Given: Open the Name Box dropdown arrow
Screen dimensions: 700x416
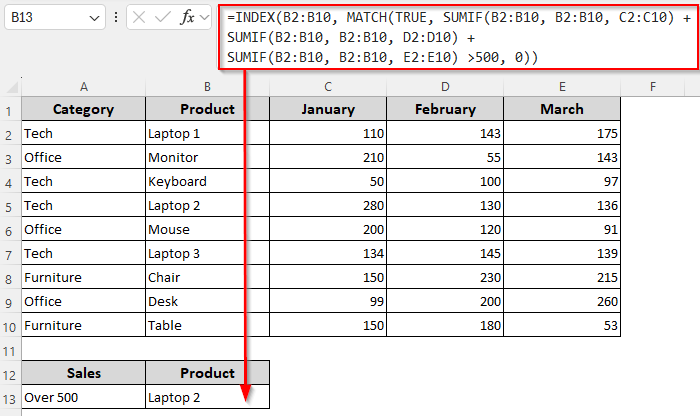Looking at the screenshot, I should [x=93, y=18].
